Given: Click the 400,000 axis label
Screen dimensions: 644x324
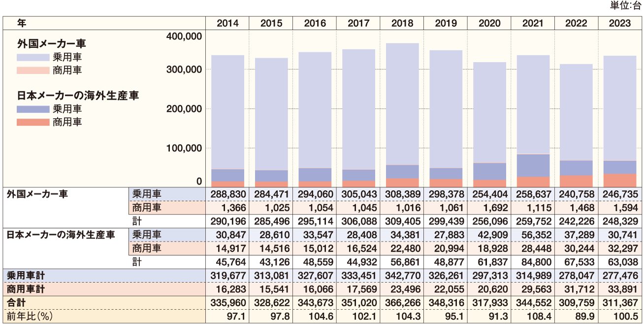Looking at the screenshot, I should pyautogui.click(x=184, y=36).
